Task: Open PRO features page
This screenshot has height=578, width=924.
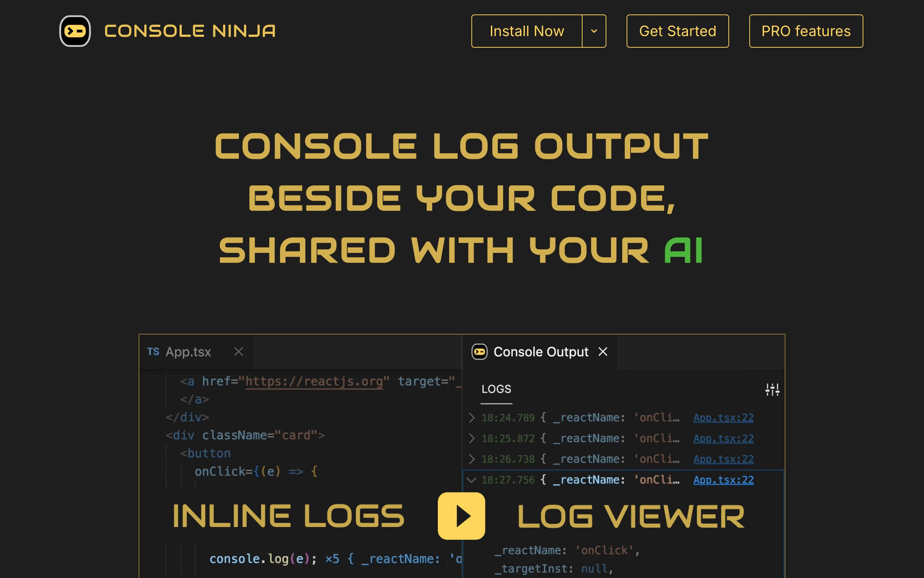Action: click(806, 31)
